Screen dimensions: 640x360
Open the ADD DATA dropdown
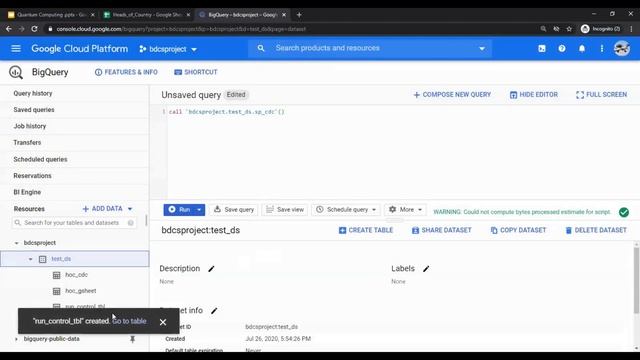[107, 209]
